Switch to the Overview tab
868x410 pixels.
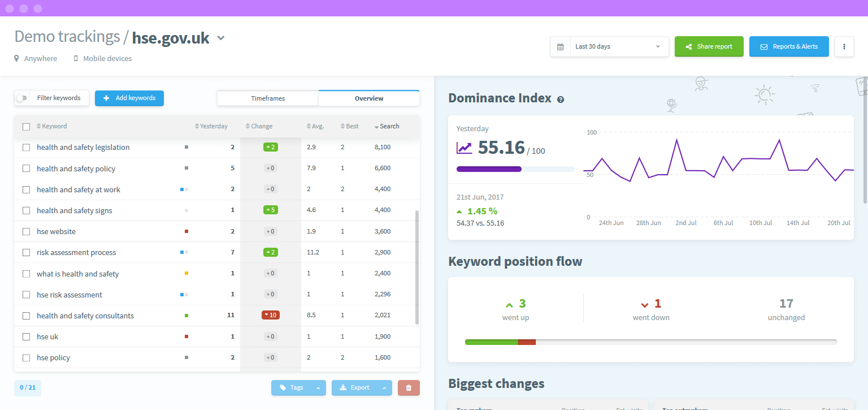369,98
